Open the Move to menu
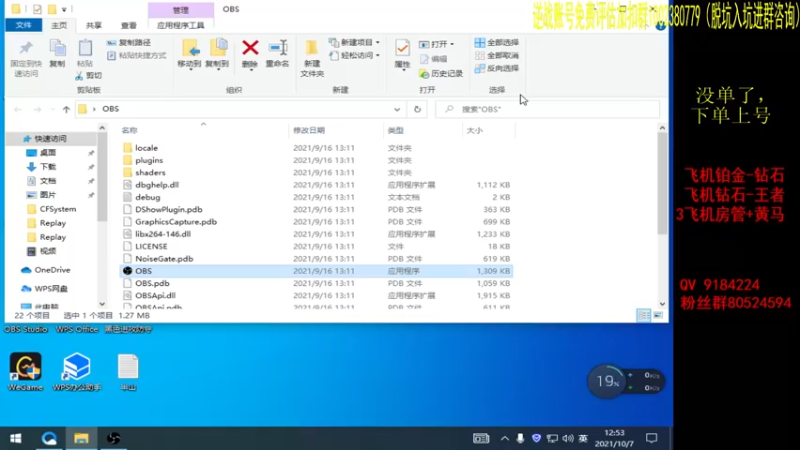Viewport: 800px width, 450px height. pos(189,54)
